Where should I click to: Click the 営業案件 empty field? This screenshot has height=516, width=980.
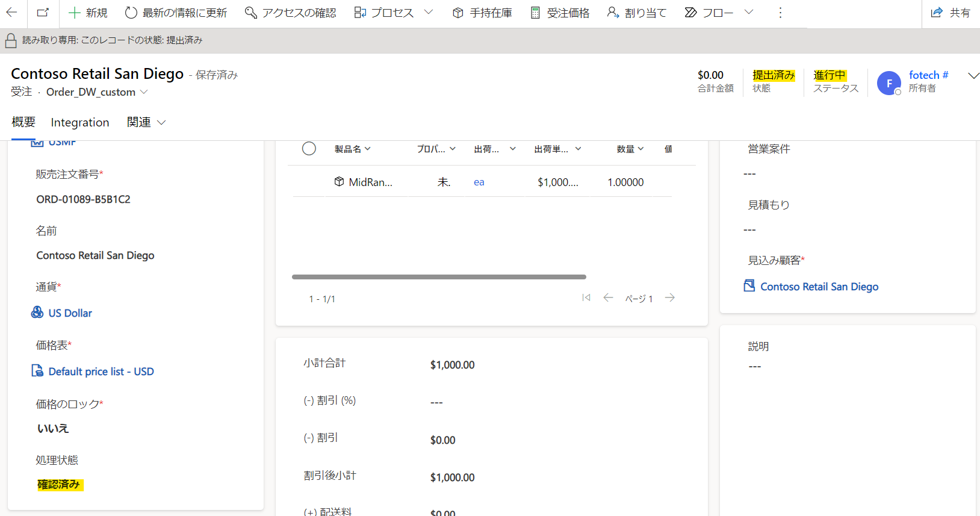pos(749,174)
